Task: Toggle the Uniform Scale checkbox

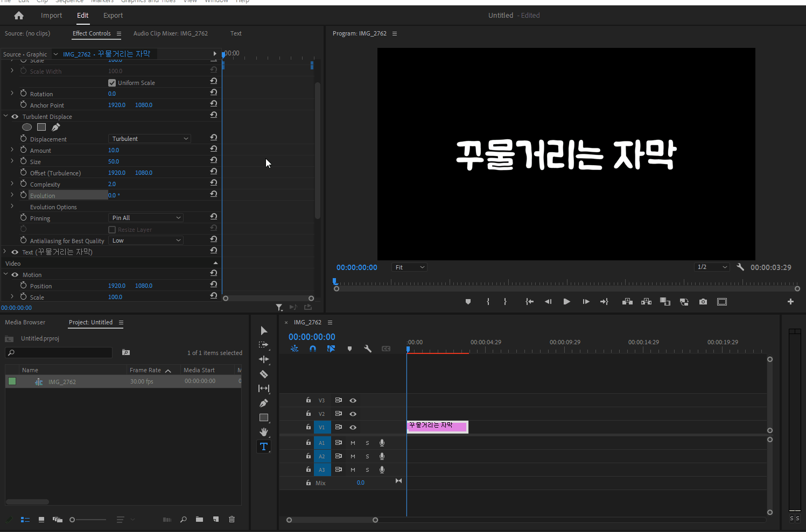Action: pos(112,83)
